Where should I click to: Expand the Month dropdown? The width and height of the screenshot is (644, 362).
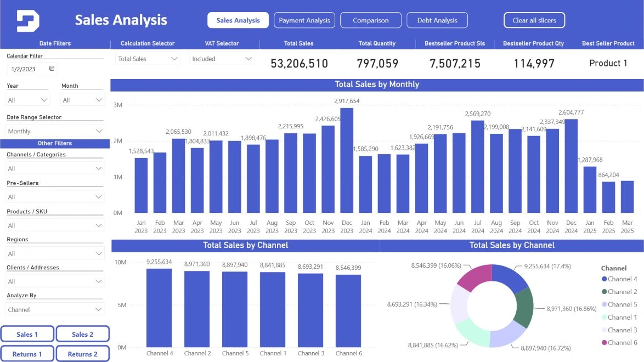coord(82,100)
